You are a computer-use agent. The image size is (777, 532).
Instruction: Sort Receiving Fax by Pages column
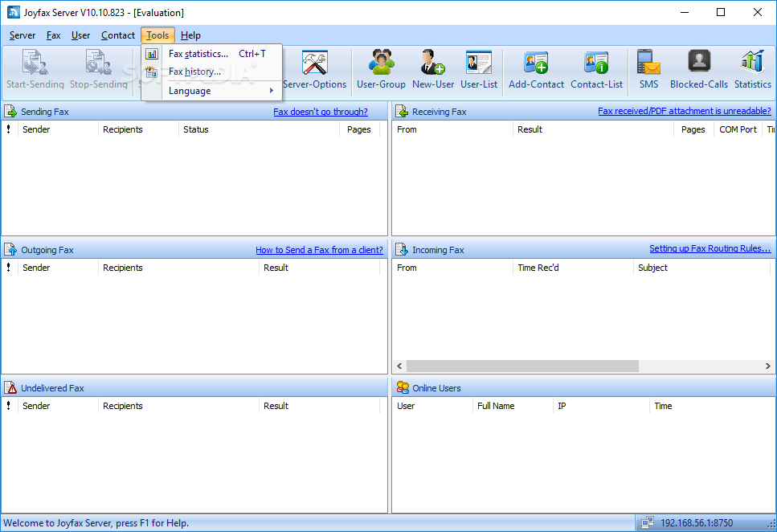click(x=693, y=129)
